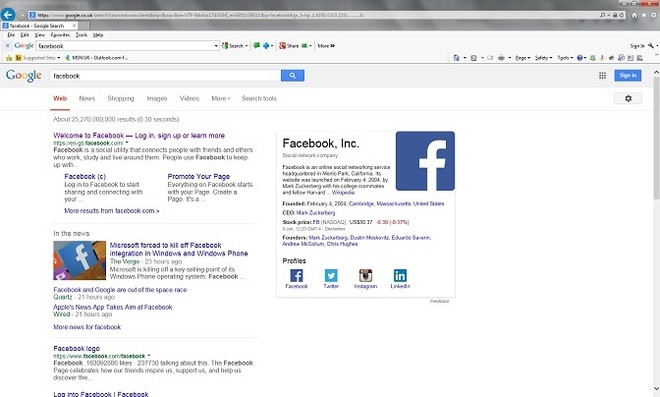Screen dimensions: 660x397
Task: Open Microsoft forced to kill off Facebook article
Action: (x=179, y=249)
